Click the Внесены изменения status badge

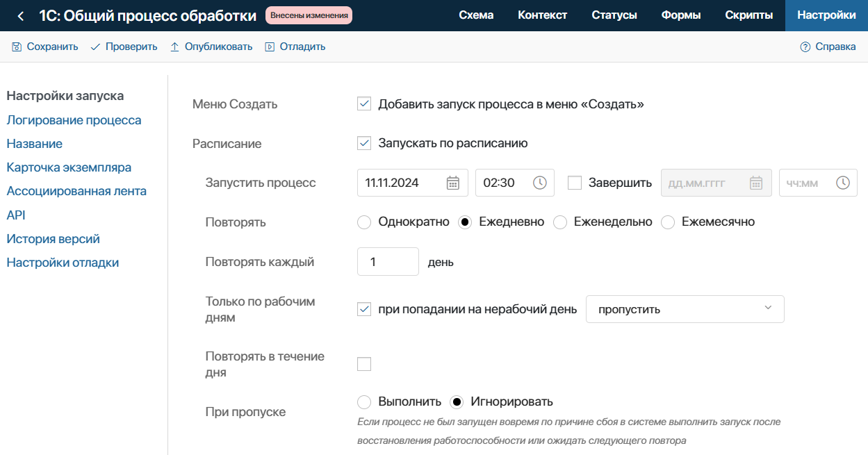pos(309,15)
